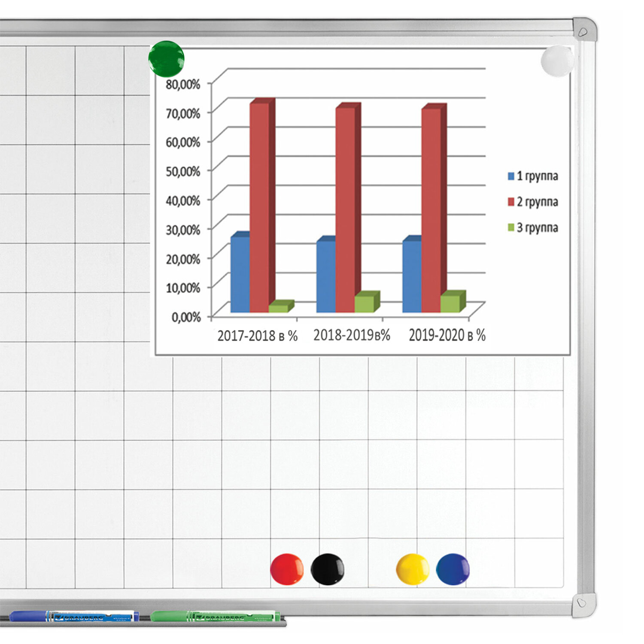This screenshot has width=644, height=644.
Task: Click the blue swatch for 1 группа
Action: tap(511, 176)
